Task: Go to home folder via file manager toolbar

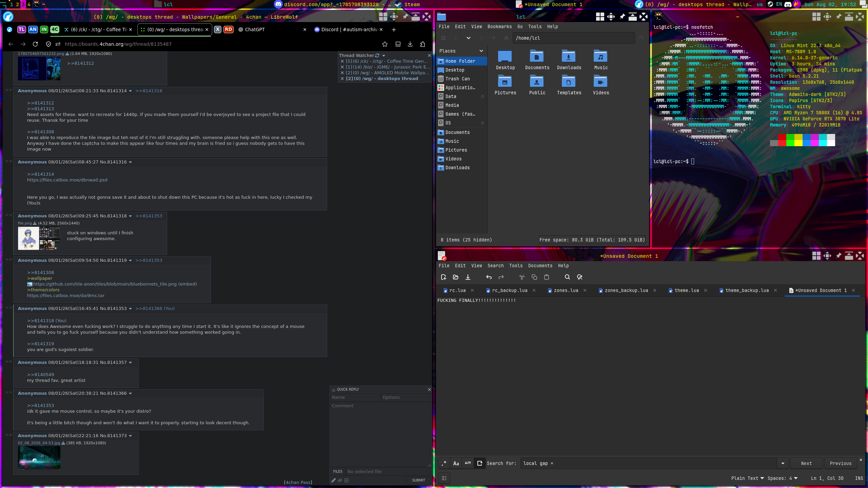Action: (506, 38)
